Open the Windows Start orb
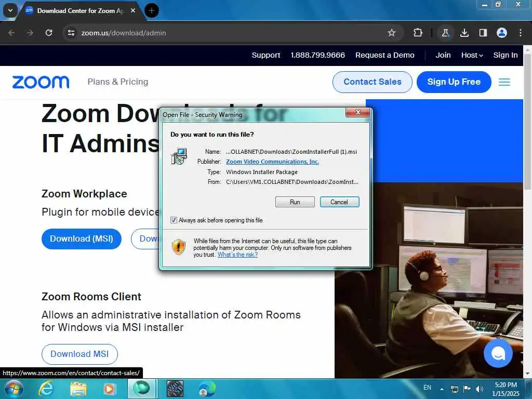Viewport: 532px width, 399px height. pyautogui.click(x=14, y=389)
